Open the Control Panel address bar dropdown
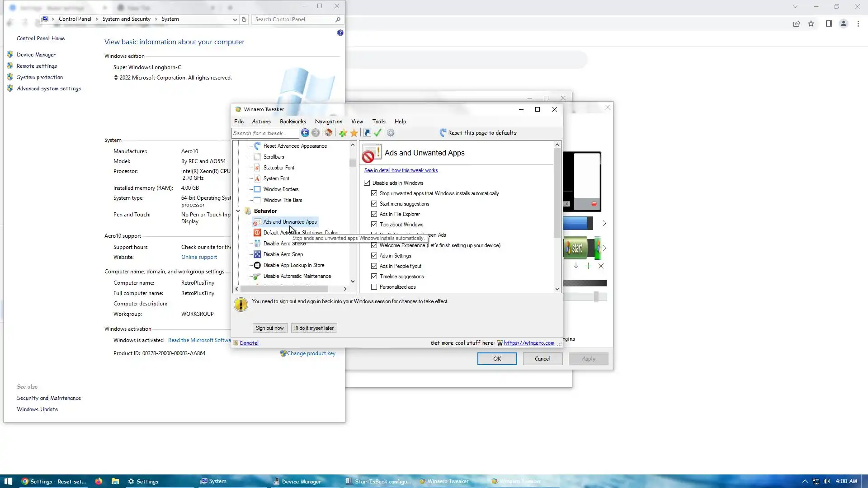 click(235, 19)
